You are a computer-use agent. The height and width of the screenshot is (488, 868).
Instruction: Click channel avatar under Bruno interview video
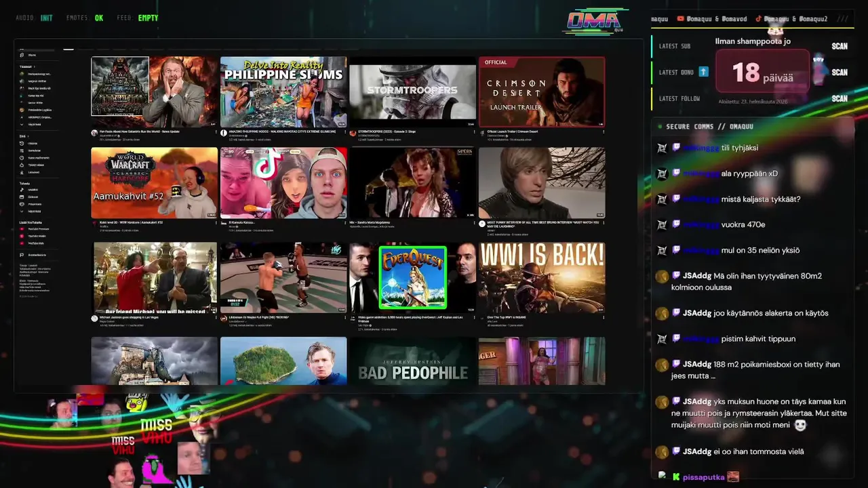click(482, 224)
